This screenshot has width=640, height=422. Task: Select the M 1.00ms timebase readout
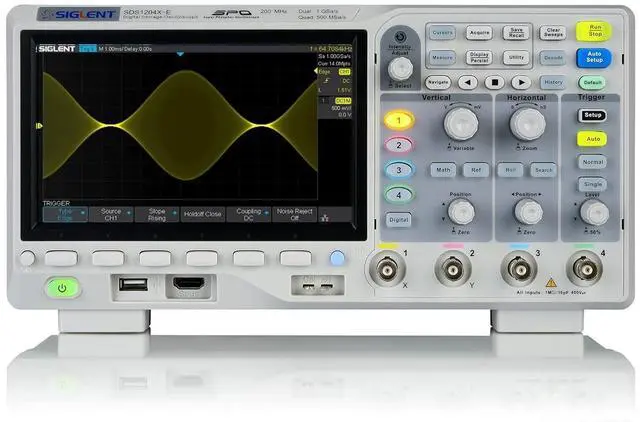point(112,49)
